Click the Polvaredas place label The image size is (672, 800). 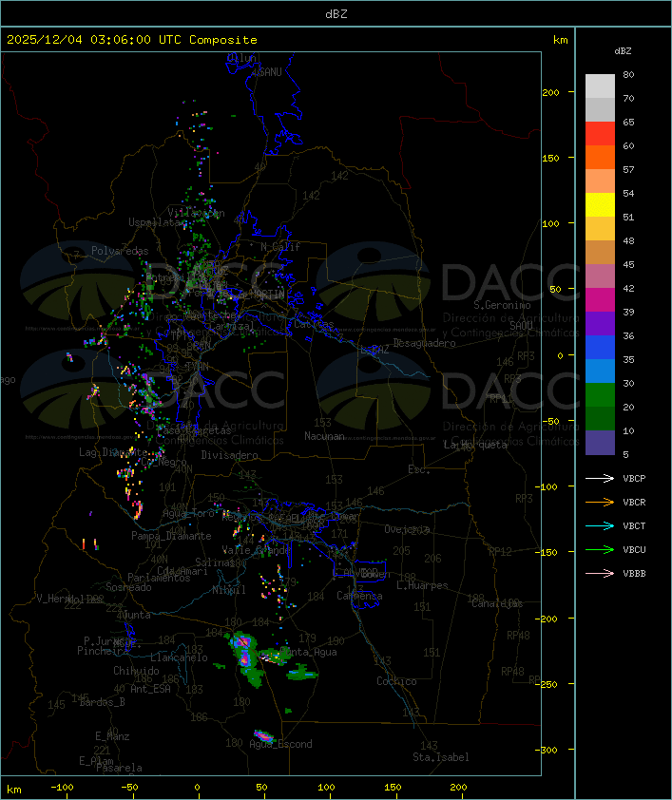tap(120, 251)
